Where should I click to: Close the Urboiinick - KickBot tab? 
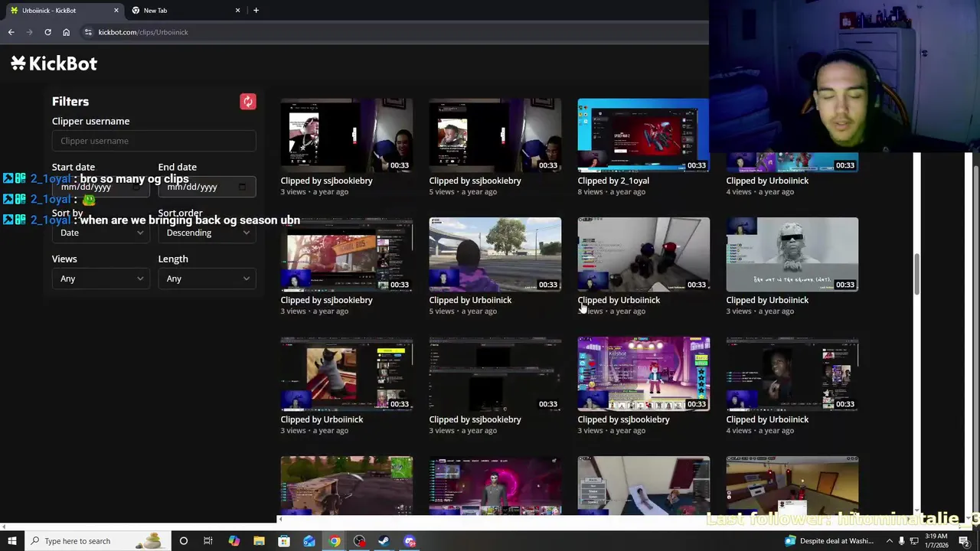point(116,11)
